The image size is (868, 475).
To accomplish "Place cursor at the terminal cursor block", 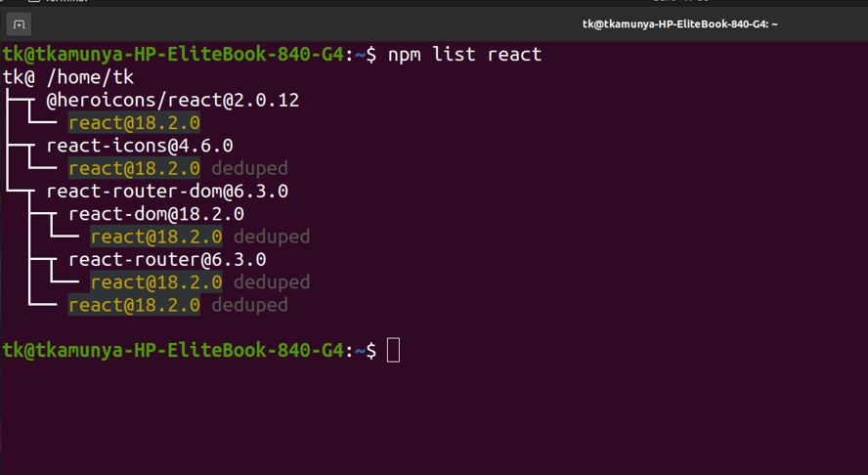I will [393, 351].
